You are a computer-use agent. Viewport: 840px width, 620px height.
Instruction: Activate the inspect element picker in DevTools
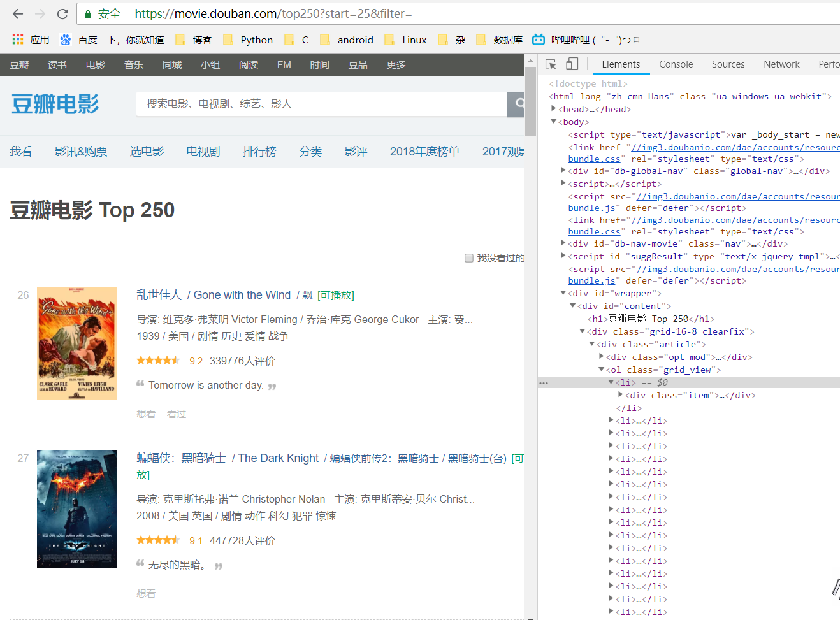[551, 64]
